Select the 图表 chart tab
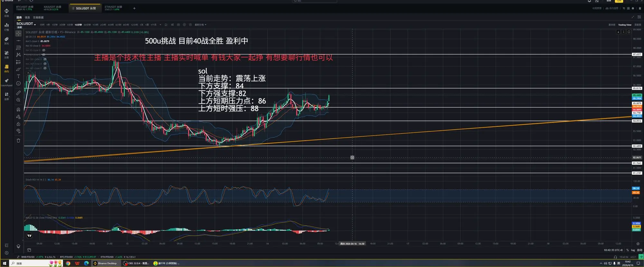This screenshot has width=644, height=267. 19,17
